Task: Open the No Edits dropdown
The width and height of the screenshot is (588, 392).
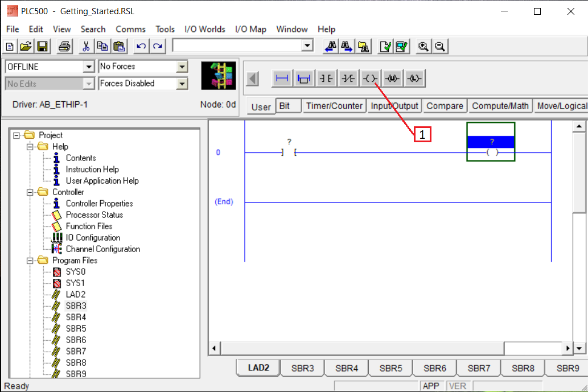Action: [88, 83]
